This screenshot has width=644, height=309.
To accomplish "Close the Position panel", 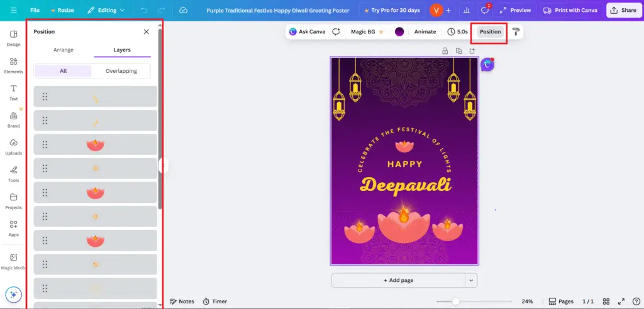I will (146, 31).
